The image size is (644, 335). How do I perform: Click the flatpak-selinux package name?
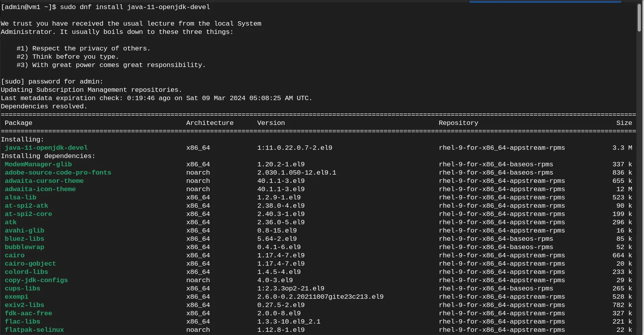point(34,330)
